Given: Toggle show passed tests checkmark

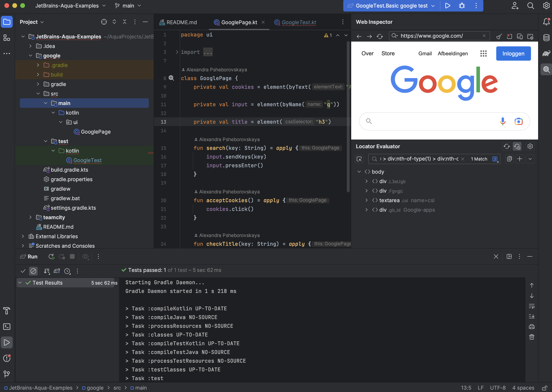Looking at the screenshot, I should coord(23,271).
